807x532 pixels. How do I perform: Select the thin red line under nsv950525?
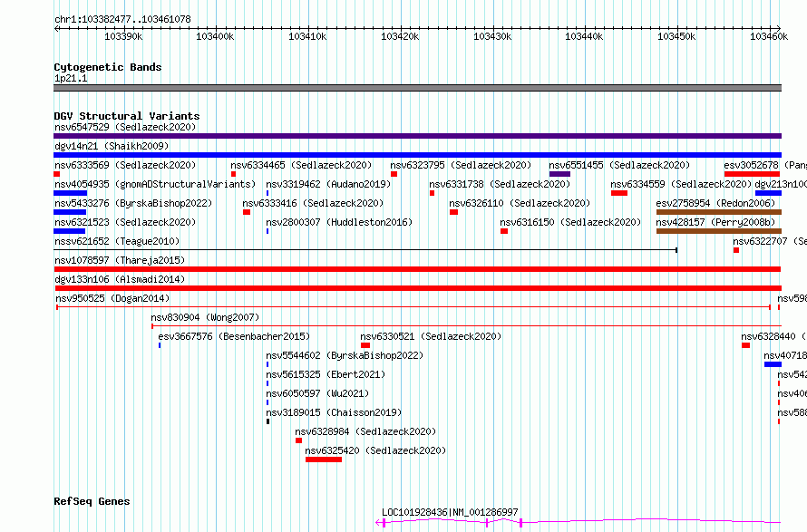pos(413,307)
